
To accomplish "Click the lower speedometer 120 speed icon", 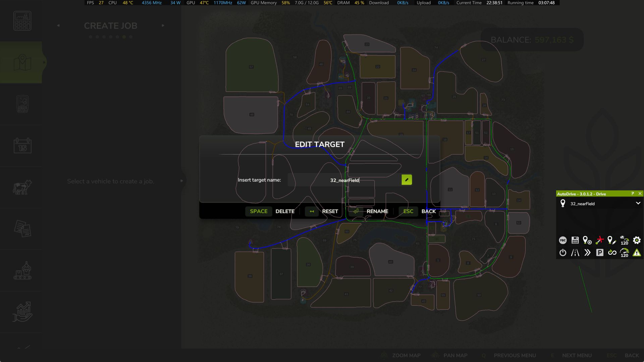I will click(624, 253).
